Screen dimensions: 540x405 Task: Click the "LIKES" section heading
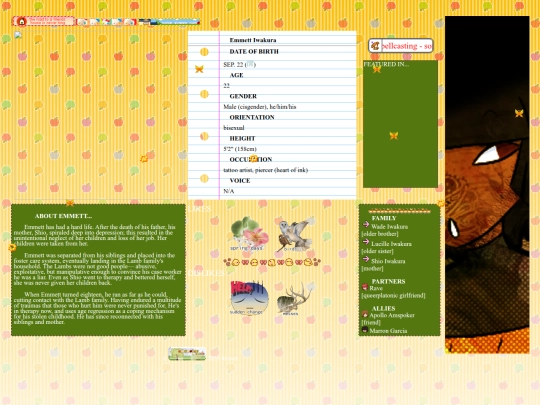click(x=199, y=209)
